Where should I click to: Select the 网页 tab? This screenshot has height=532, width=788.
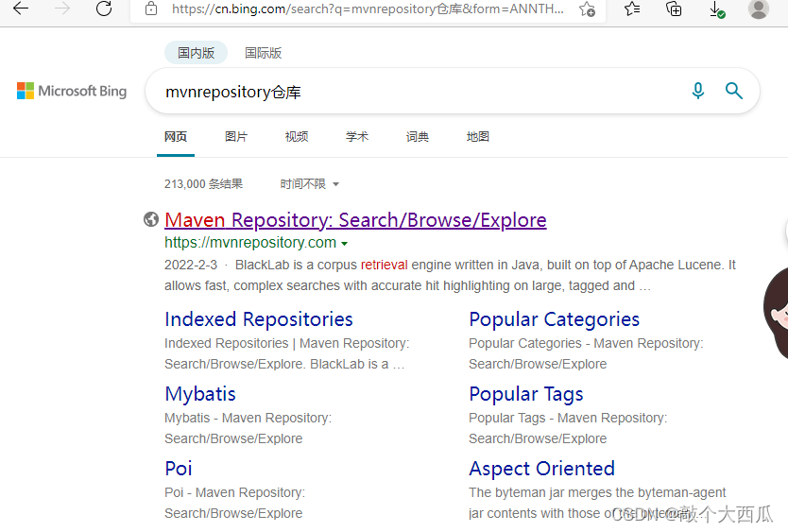[176, 137]
